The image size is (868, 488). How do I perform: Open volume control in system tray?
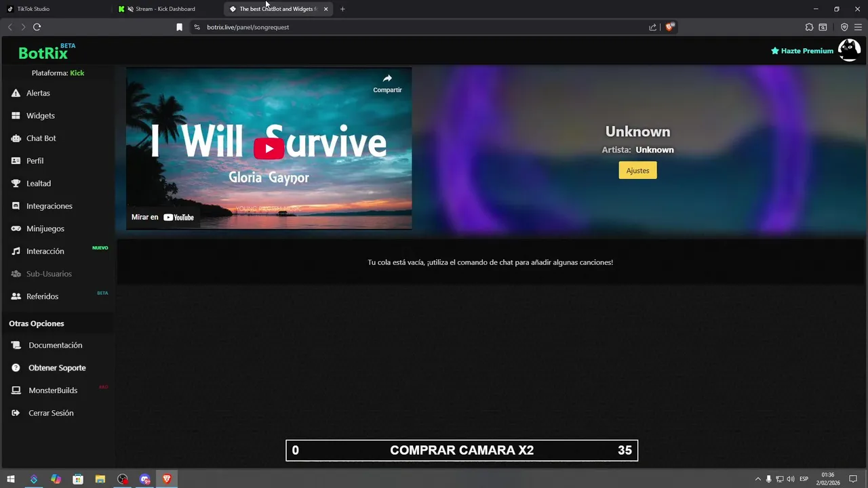pos(791,479)
